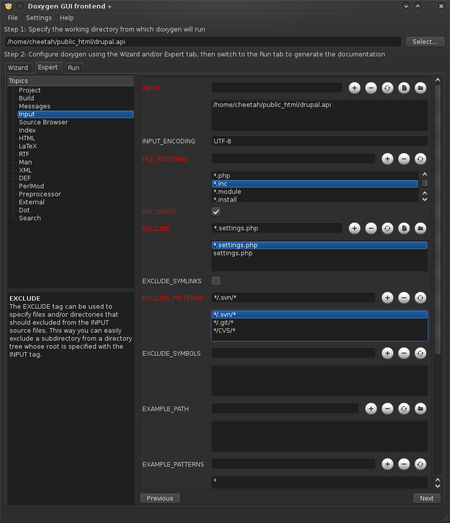Select the Project topic
This screenshot has height=523, width=450.
tap(30, 90)
